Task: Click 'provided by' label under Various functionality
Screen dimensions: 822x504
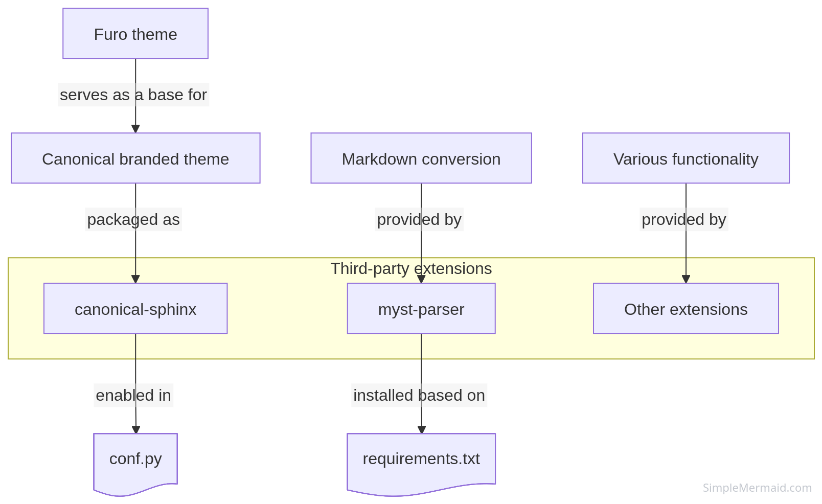Action: coord(684,219)
